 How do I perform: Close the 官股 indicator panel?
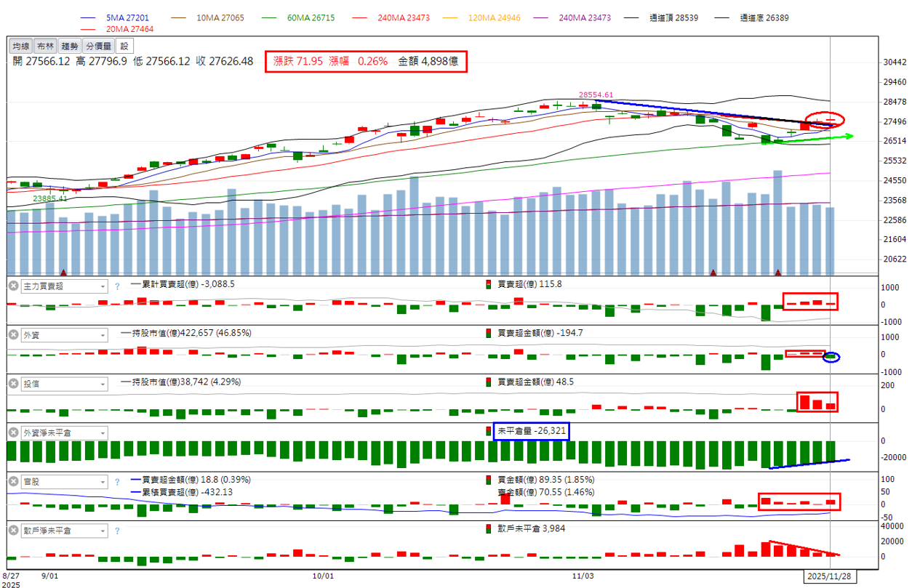pos(13,482)
